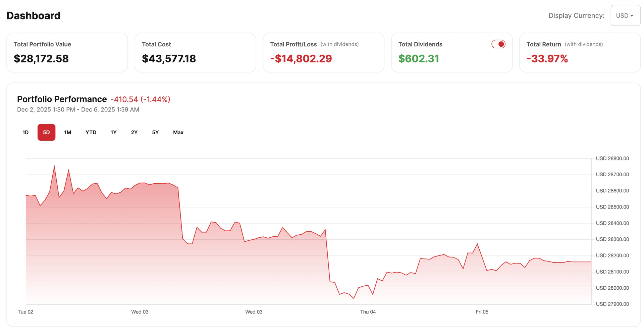The image size is (644, 333).
Task: Switch chart to 1M range
Action: pos(68,132)
